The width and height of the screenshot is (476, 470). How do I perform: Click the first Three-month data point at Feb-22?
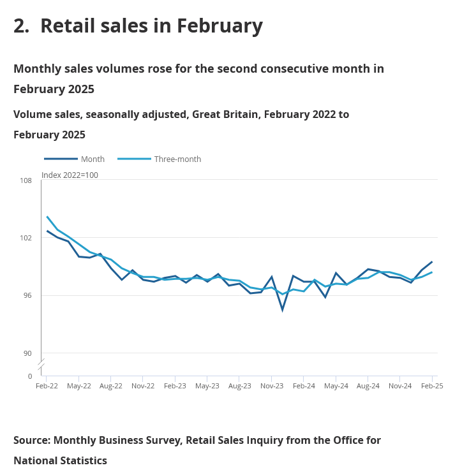point(47,217)
